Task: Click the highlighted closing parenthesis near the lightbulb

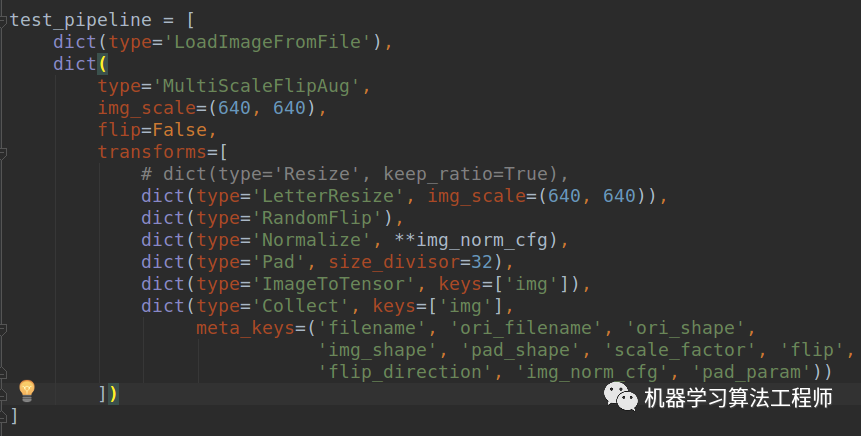Action: [x=113, y=394]
